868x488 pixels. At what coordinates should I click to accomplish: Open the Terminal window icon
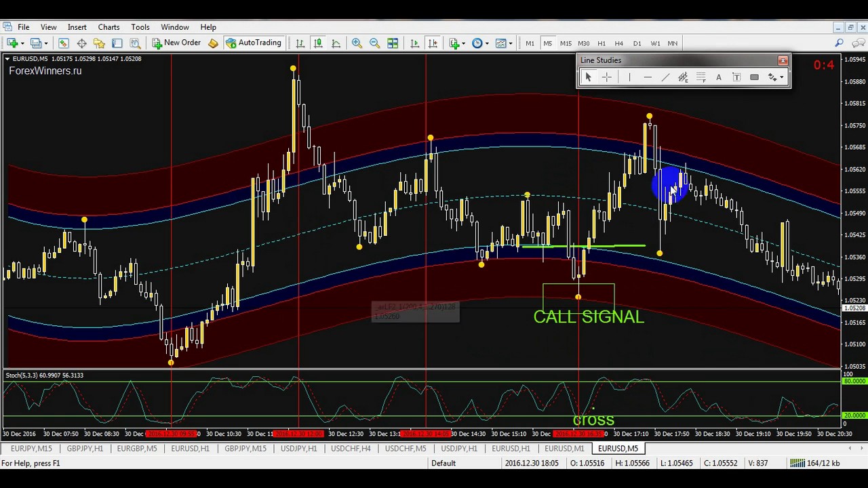point(117,43)
